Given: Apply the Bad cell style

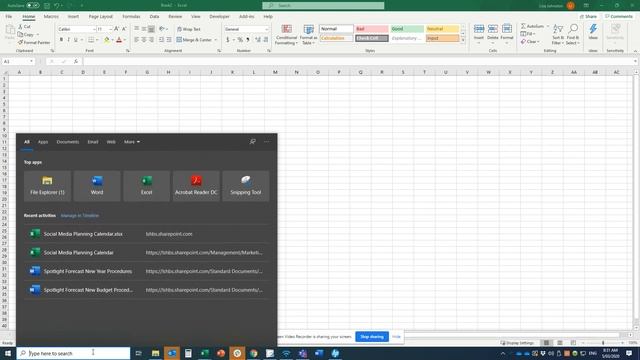Looking at the screenshot, I should (x=371, y=29).
